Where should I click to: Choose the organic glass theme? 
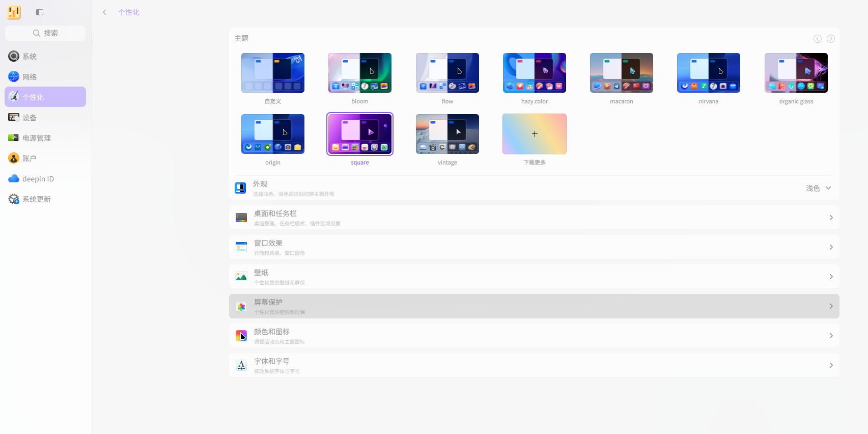click(796, 73)
